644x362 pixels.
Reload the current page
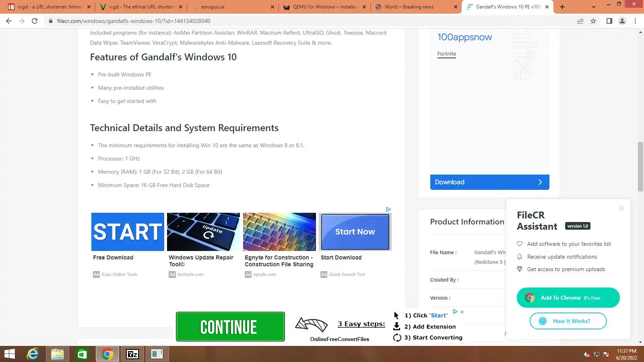(35, 21)
